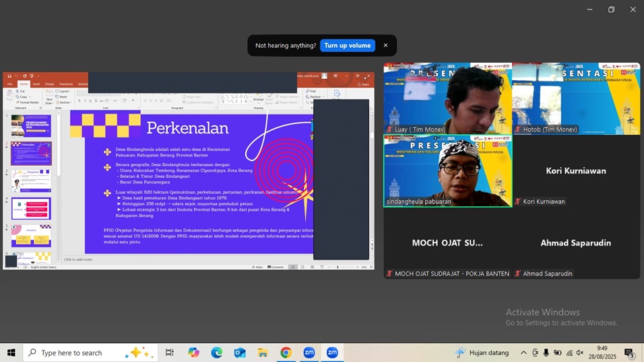Open Customize Quick Access Toolbar dropdown
Image resolution: width=644 pixels, height=362 pixels.
[x=38, y=76]
